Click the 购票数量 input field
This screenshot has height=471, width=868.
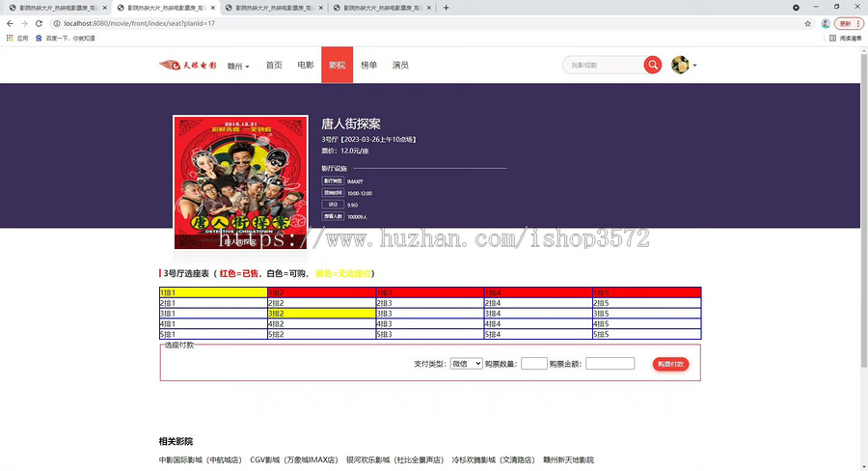click(x=534, y=364)
